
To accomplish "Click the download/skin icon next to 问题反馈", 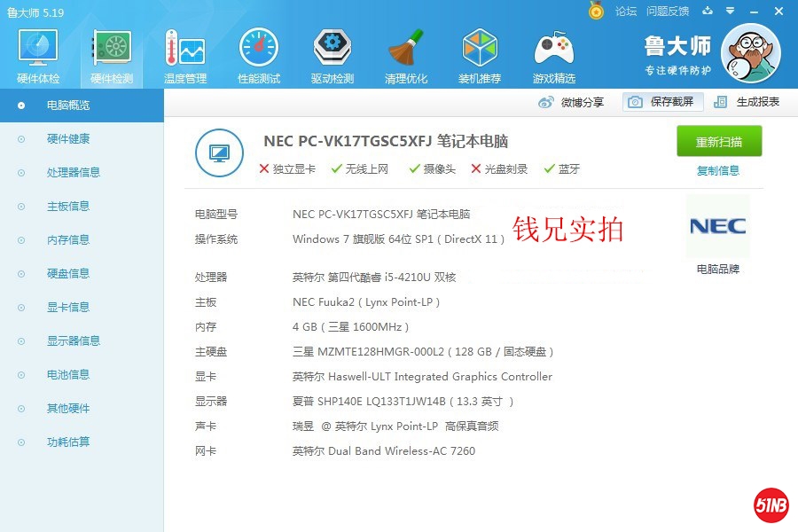I will [708, 11].
